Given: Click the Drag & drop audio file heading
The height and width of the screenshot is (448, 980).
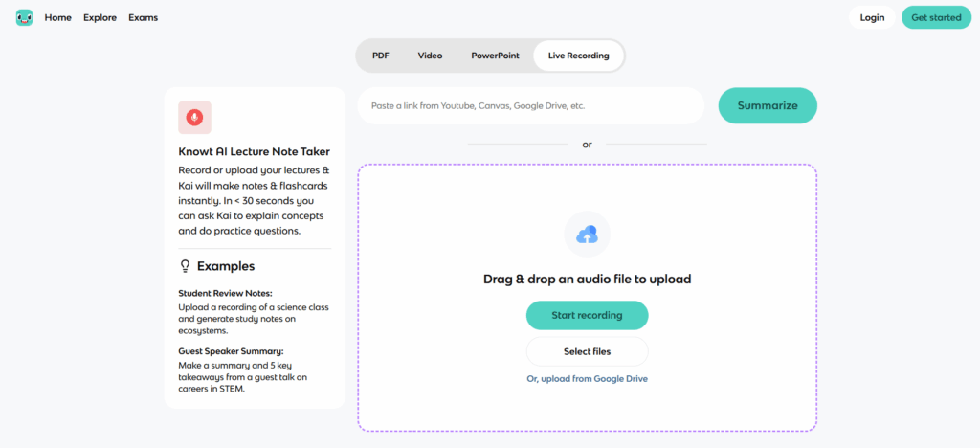Looking at the screenshot, I should [x=587, y=280].
